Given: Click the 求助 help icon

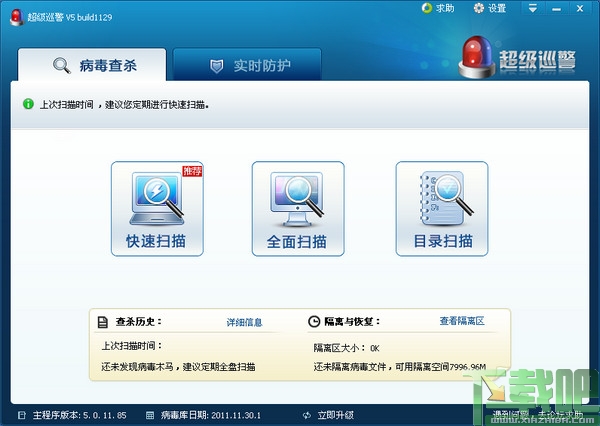Looking at the screenshot, I should click(427, 8).
